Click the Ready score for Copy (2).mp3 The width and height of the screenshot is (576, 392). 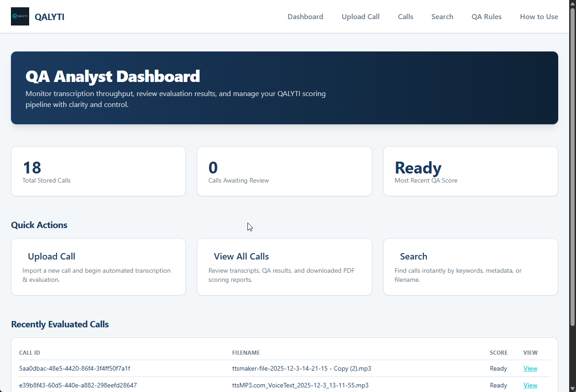[499, 368]
